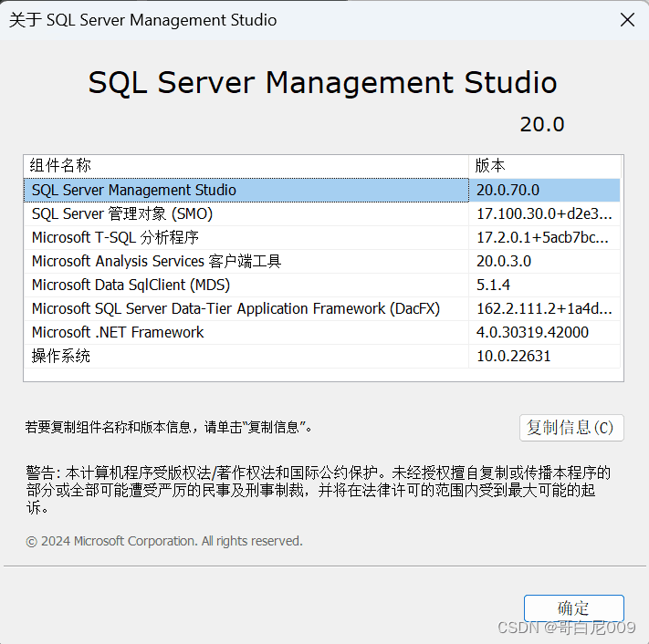Click version value 20.0.3.0
The width and height of the screenshot is (649, 644).
pos(504,262)
